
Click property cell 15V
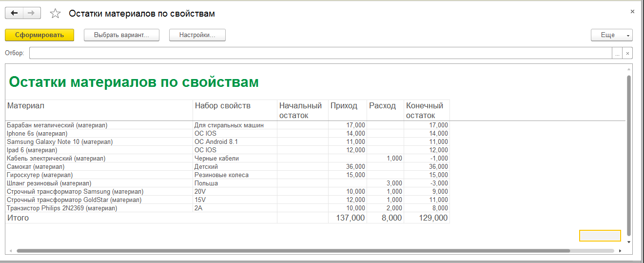coord(235,200)
